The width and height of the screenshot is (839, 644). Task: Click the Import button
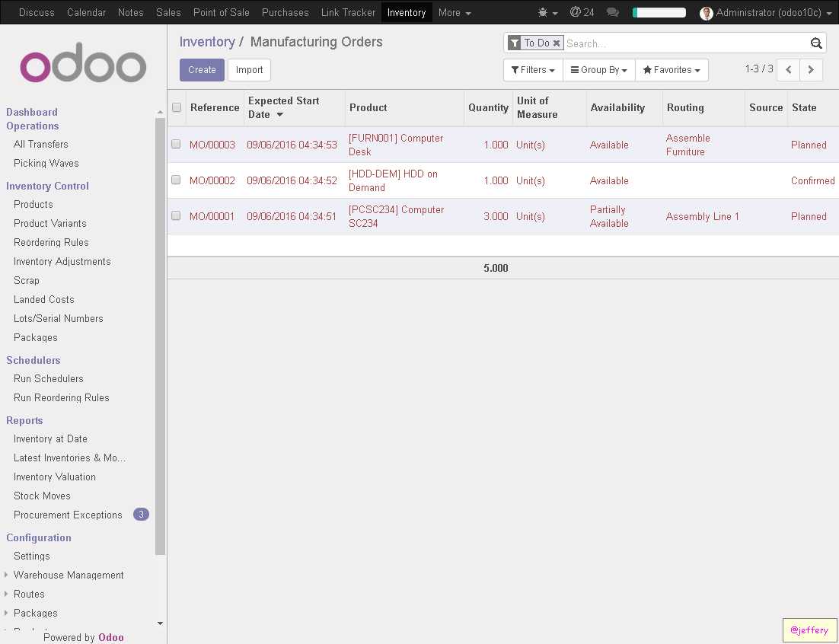coord(250,70)
